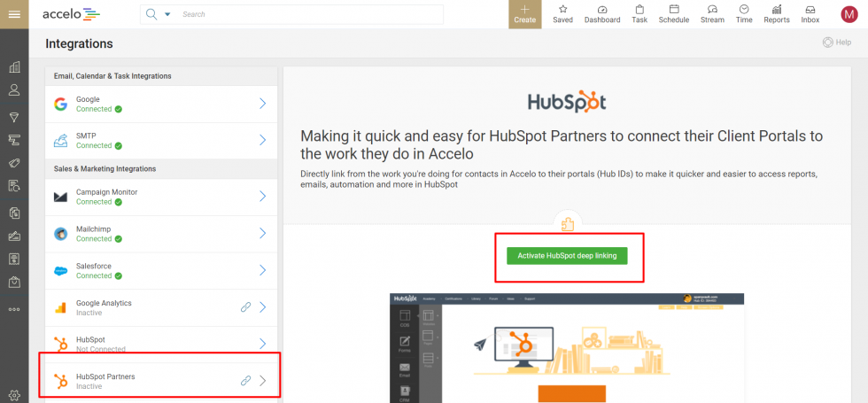The image size is (868, 403).
Task: Open Saved items star
Action: pos(562,14)
